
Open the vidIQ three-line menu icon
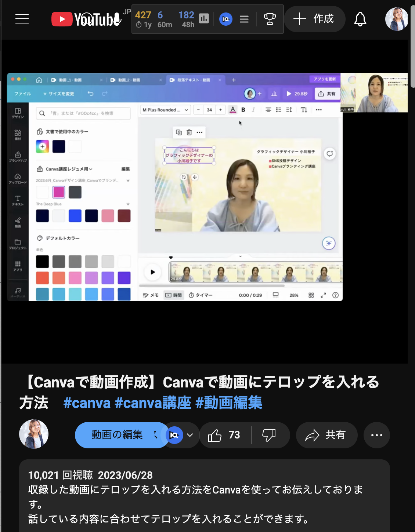pos(244,19)
